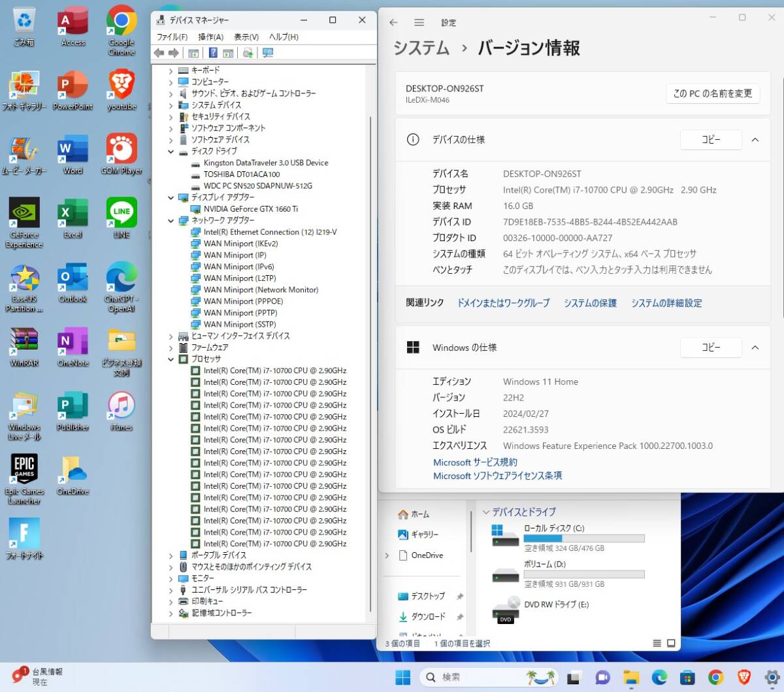Viewport: 784px width, 692px height.
Task: Collapse the ディスク ドライブ tree node
Action: point(171,152)
